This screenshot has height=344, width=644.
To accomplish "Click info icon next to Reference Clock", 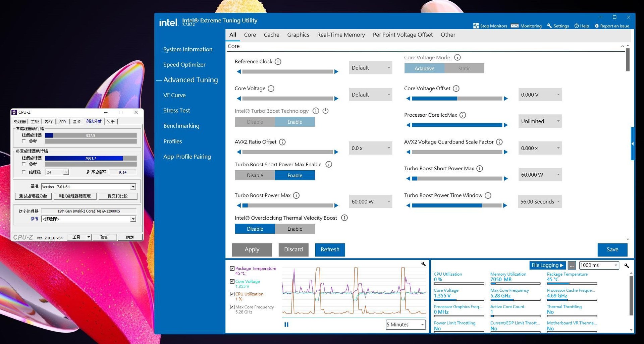I will tap(278, 62).
